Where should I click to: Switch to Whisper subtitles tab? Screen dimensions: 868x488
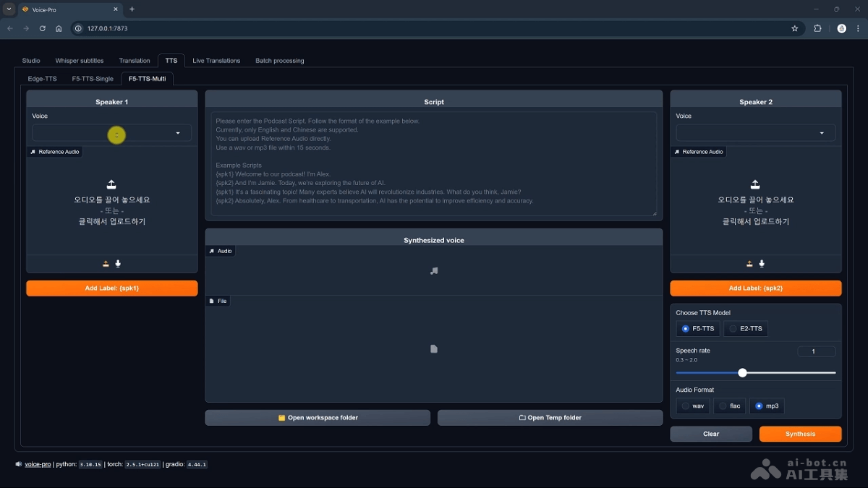tap(80, 61)
